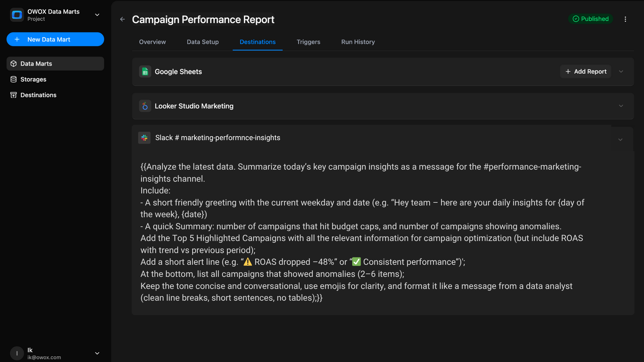Click Add Report in Google Sheets

click(586, 72)
